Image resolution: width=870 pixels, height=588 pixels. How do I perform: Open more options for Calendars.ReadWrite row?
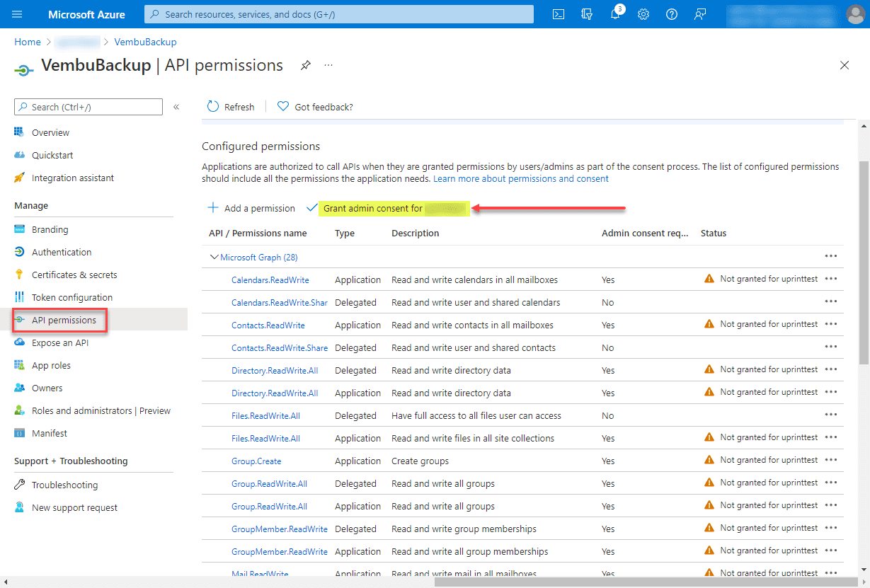(831, 279)
